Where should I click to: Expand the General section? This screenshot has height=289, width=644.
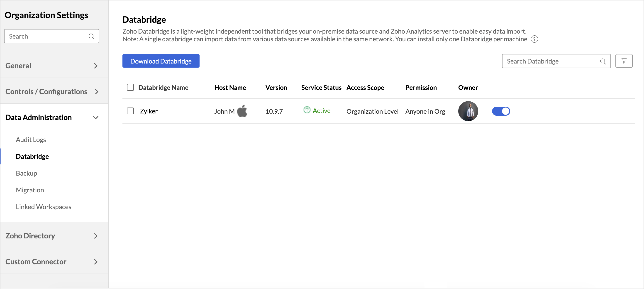tap(95, 66)
